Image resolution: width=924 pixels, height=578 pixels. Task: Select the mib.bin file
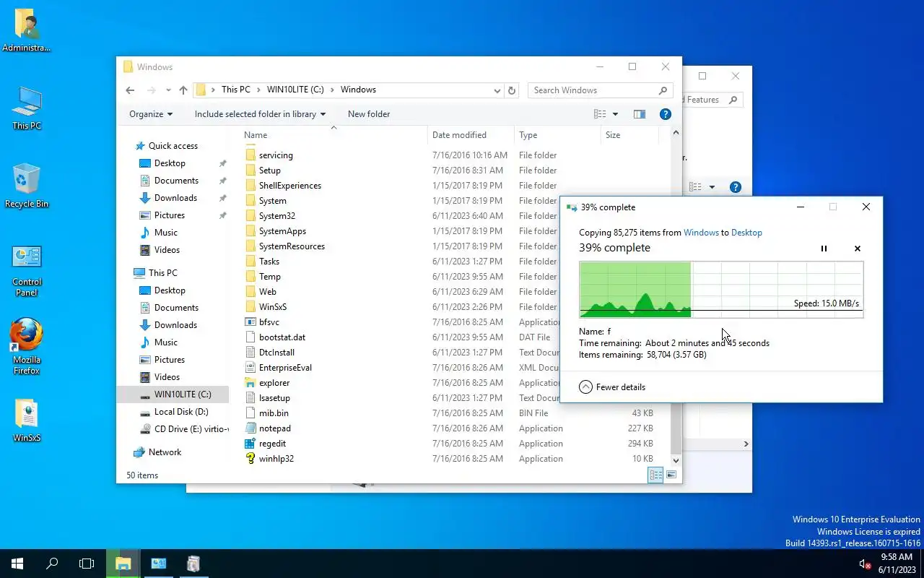[274, 413]
